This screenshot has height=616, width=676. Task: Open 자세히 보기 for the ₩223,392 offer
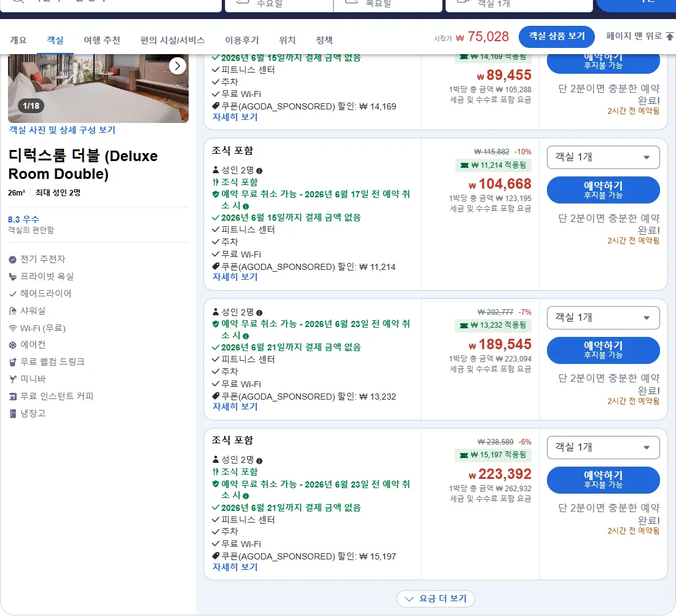click(x=235, y=567)
